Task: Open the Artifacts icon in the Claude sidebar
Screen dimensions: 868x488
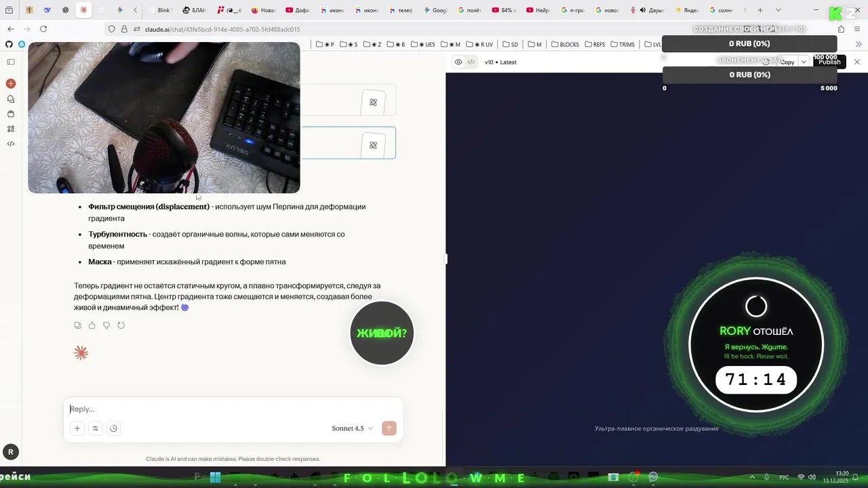Action: pyautogui.click(x=11, y=129)
